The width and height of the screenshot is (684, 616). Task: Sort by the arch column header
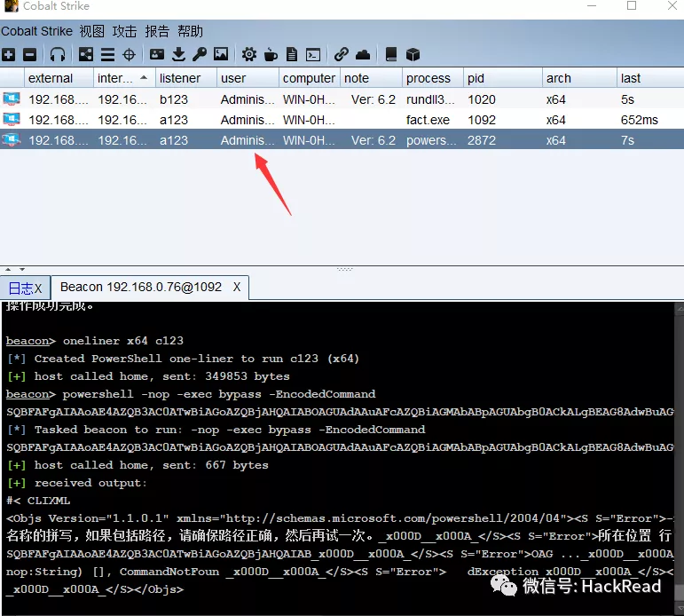pyautogui.click(x=579, y=78)
